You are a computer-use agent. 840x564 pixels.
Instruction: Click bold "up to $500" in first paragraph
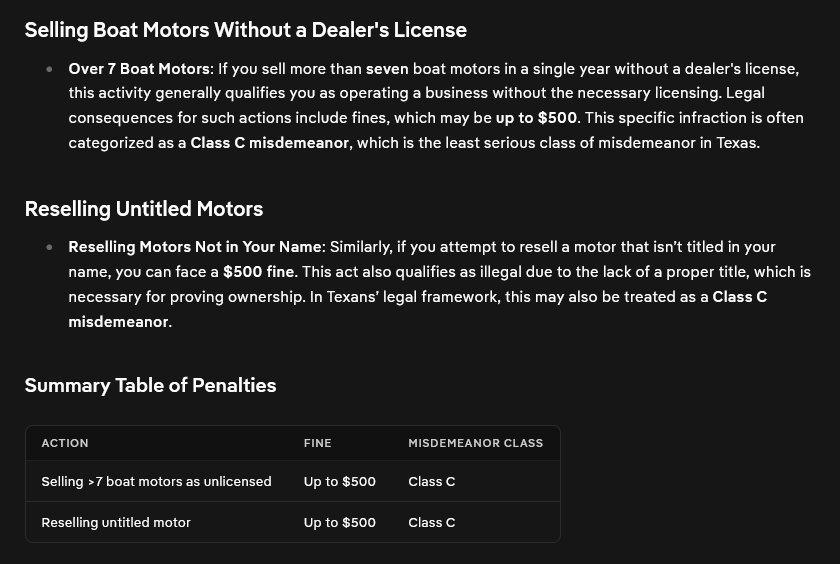pyautogui.click(x=536, y=118)
